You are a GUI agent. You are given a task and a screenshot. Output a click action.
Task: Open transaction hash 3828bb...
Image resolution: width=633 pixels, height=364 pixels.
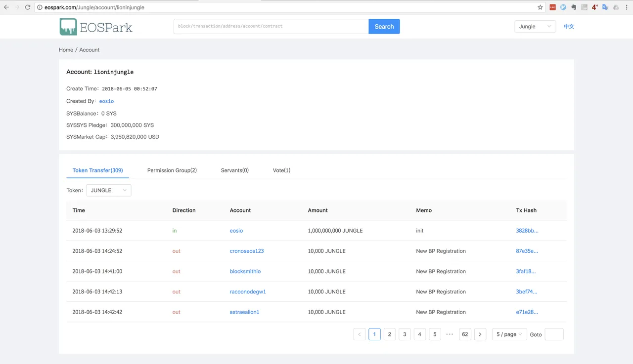coord(527,231)
